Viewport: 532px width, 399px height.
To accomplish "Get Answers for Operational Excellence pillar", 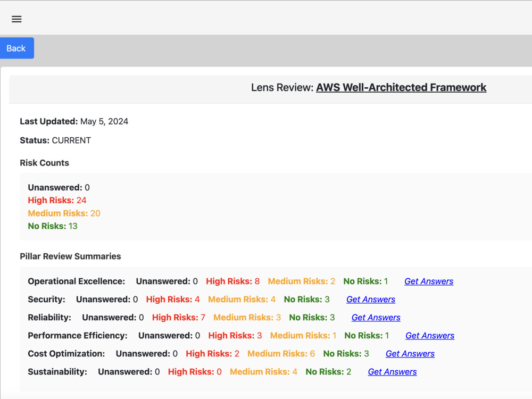I will tap(429, 281).
